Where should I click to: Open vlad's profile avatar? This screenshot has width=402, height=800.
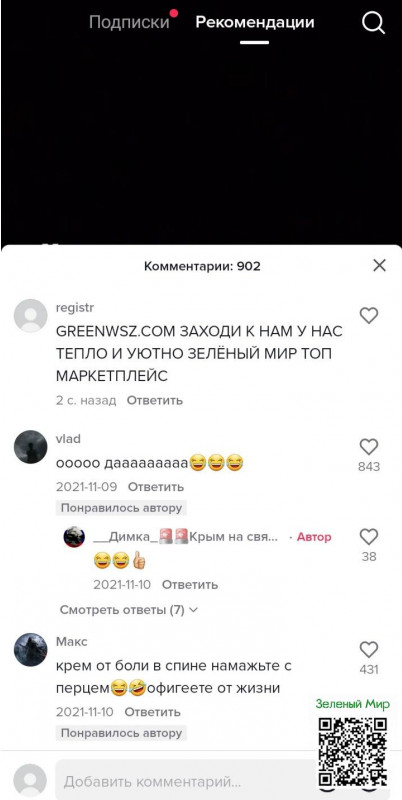31,447
